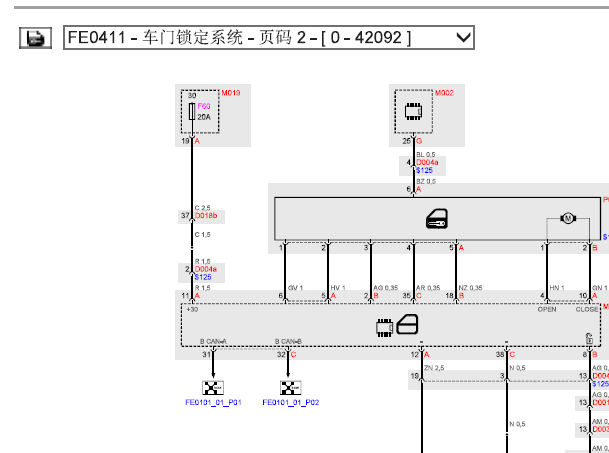Screen dimensions: 609x453
Task: Select the D004a connector on the R 1,5 wire
Action: [x=205, y=269]
